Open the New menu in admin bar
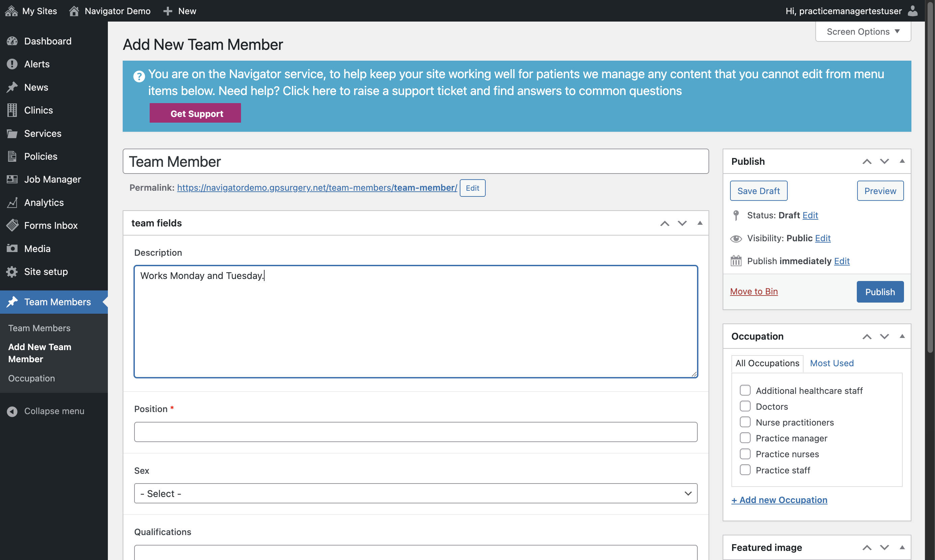Viewport: 935px width, 560px height. (180, 11)
